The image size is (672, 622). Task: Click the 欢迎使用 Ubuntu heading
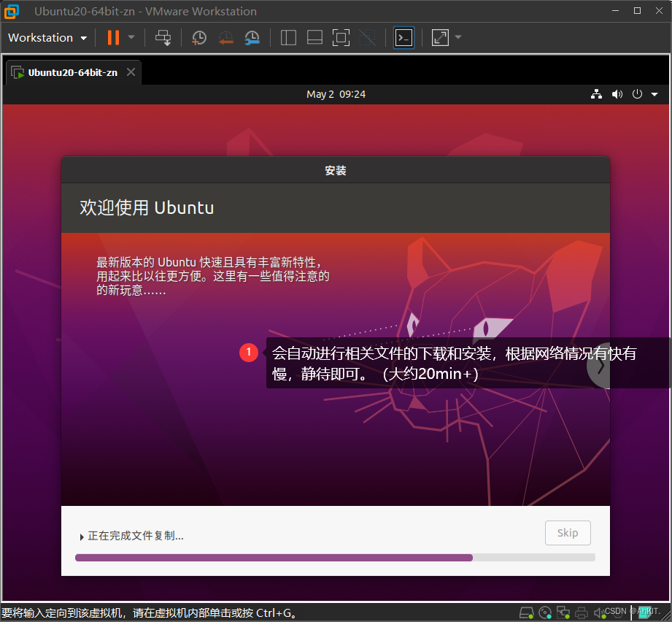(147, 207)
